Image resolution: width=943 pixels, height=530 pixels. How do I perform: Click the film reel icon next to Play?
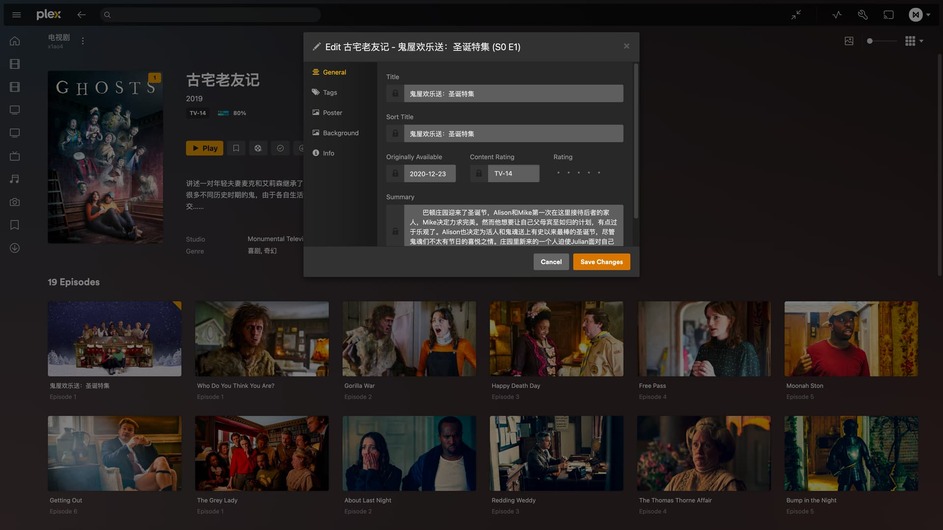258,148
